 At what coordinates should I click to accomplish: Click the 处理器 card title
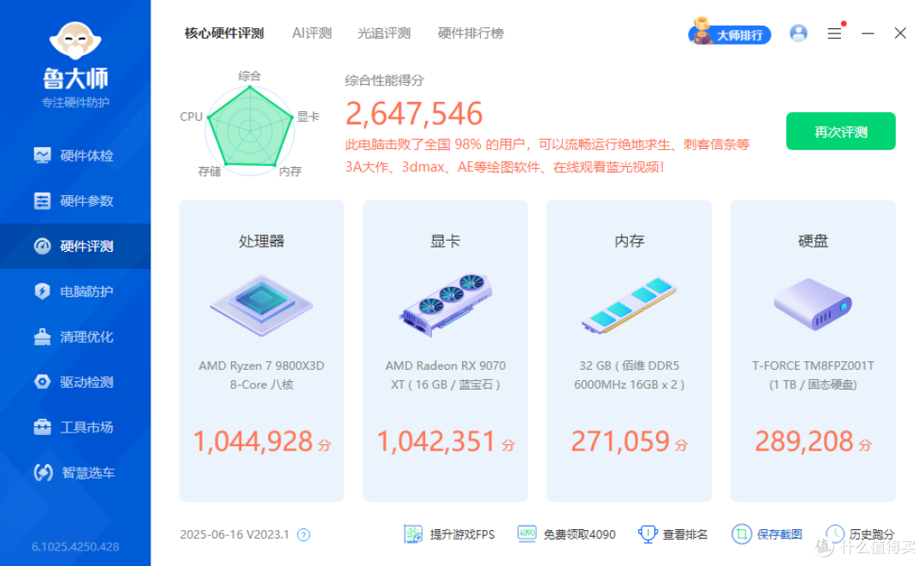[x=262, y=241]
